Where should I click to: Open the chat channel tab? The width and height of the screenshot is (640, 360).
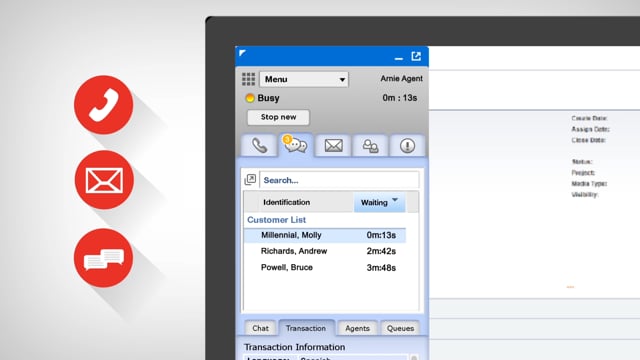coord(296,145)
